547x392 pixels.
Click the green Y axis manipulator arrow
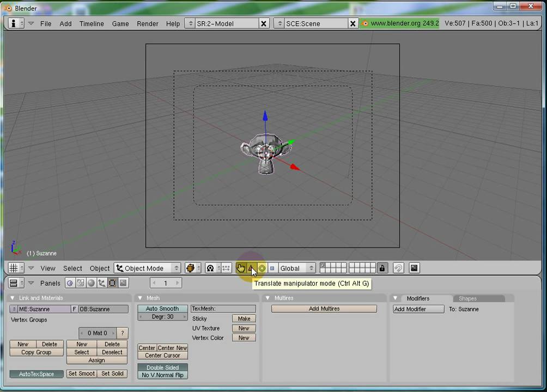pyautogui.click(x=290, y=142)
